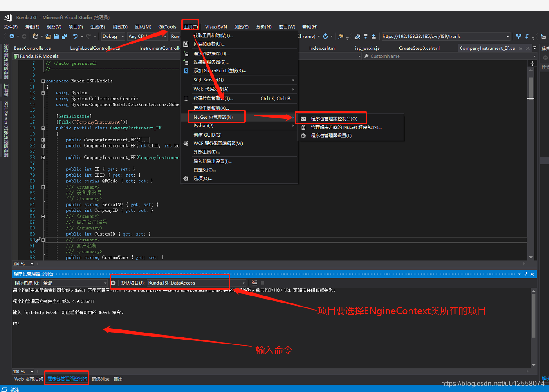Open SQL Server(Q) submenu
Screen dimensions: 549x392
pos(239,80)
